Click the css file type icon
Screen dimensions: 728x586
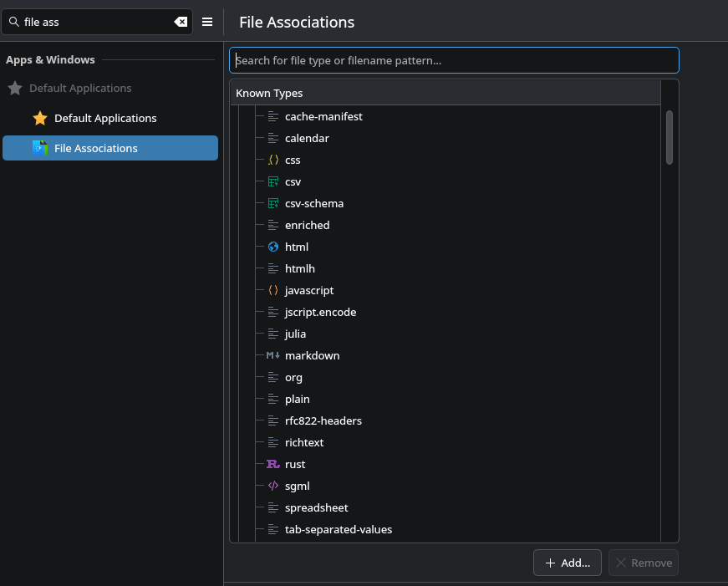272,160
